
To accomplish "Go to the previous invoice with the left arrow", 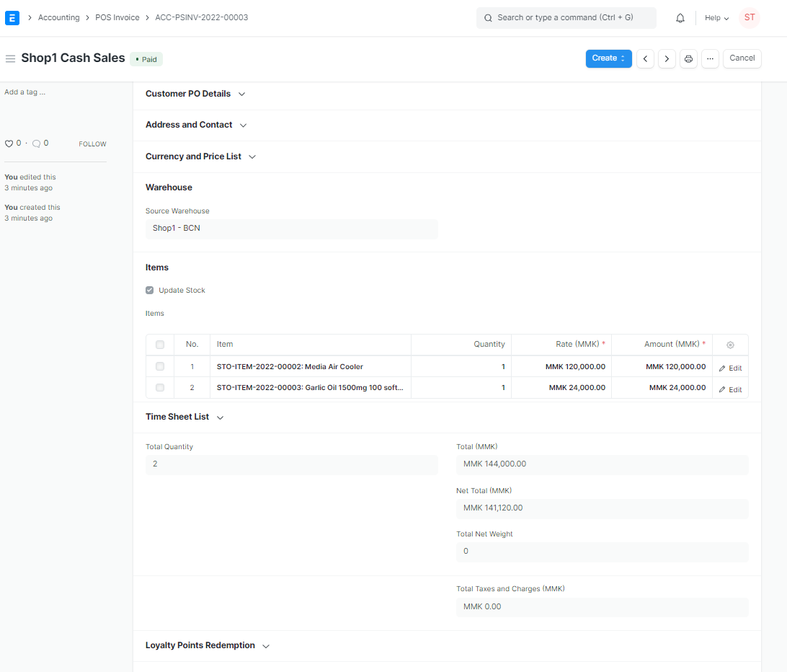I will [645, 58].
